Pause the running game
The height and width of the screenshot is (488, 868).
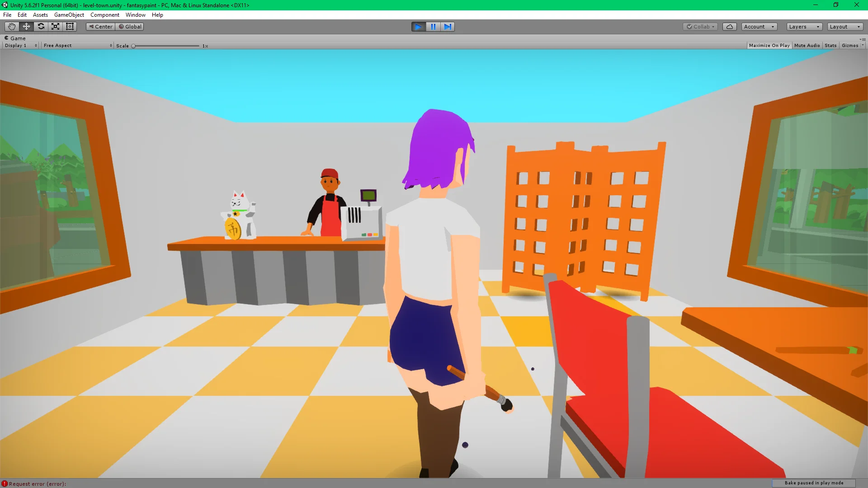click(433, 27)
